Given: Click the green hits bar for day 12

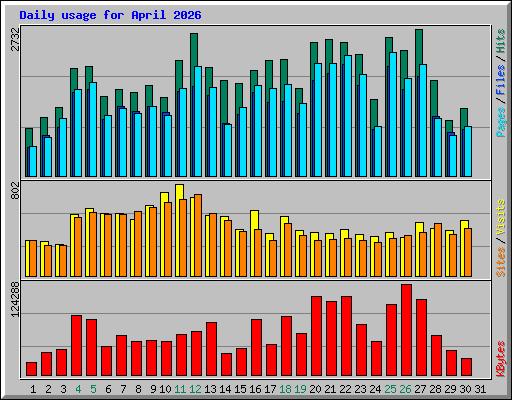Looking at the screenshot, I should (x=194, y=50).
